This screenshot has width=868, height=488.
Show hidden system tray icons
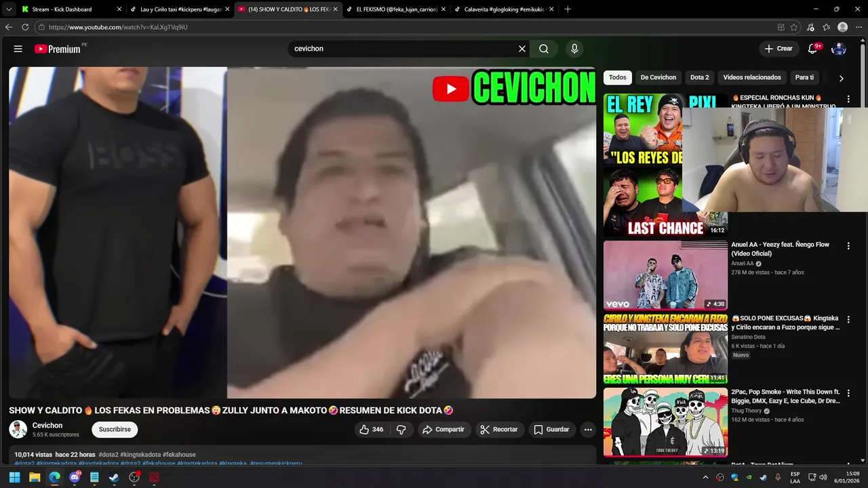coord(705,477)
